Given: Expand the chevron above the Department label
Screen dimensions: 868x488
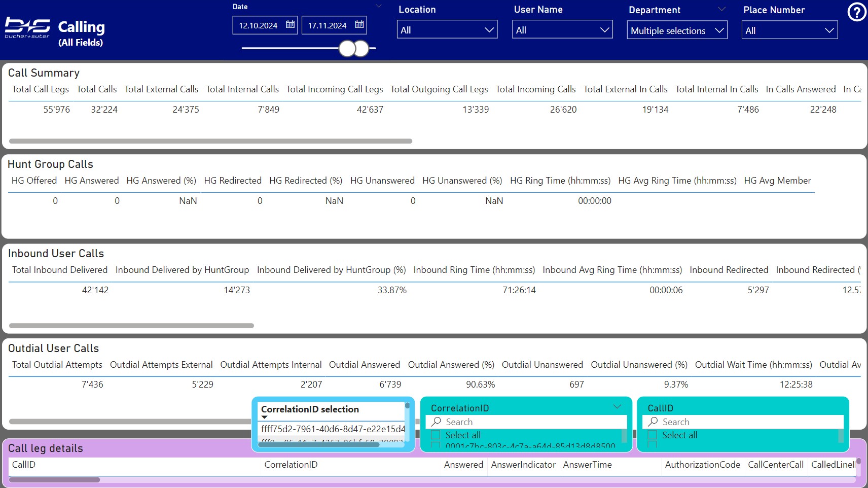Looking at the screenshot, I should tap(722, 9).
